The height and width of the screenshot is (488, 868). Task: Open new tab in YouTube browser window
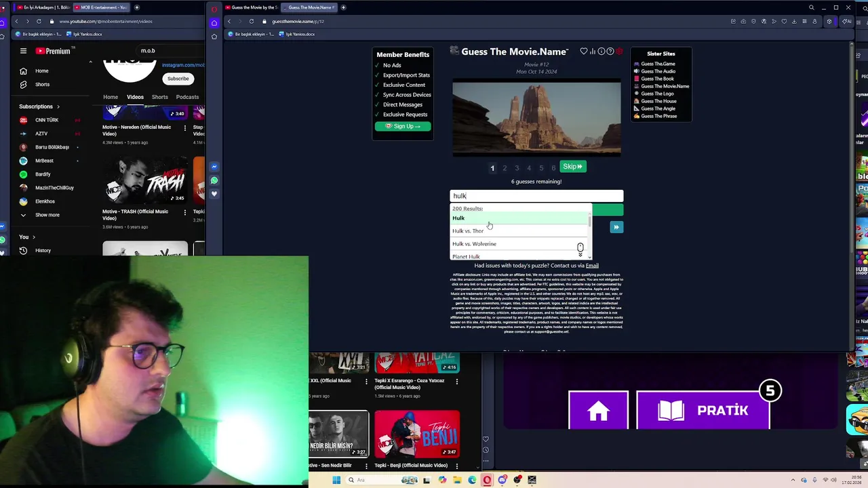pos(136,7)
